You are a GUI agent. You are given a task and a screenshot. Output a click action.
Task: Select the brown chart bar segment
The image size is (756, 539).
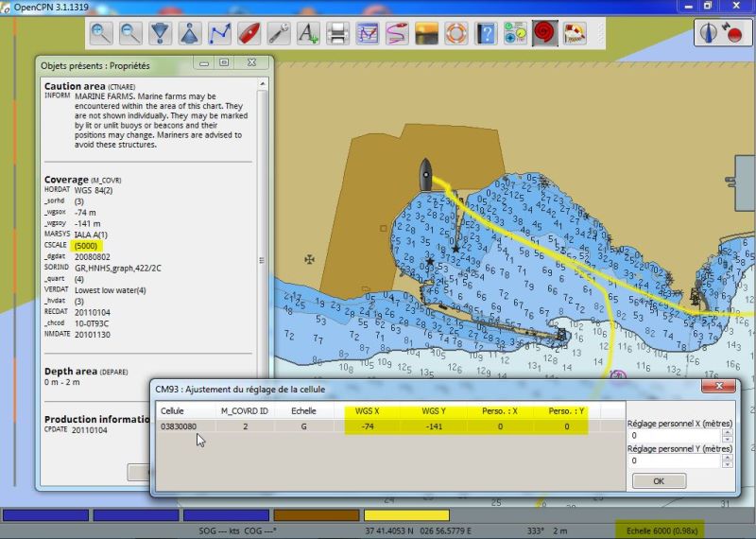(x=317, y=514)
